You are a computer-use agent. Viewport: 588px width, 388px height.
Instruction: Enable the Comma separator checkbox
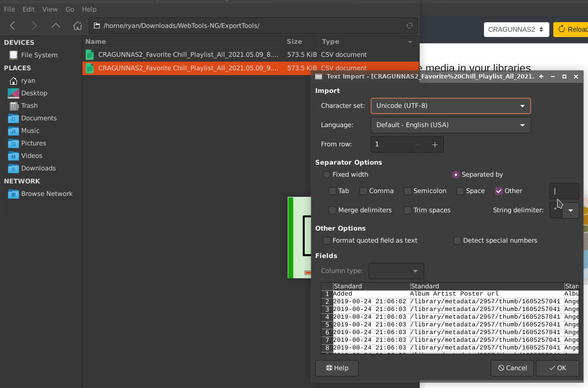[x=363, y=191]
